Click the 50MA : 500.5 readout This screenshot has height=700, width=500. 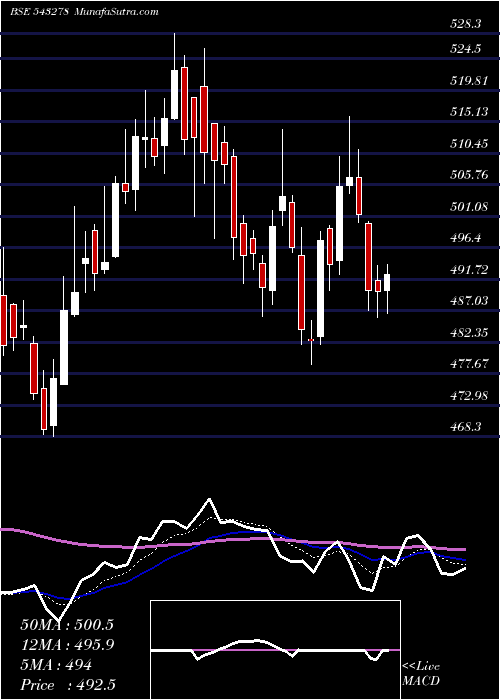point(67,625)
